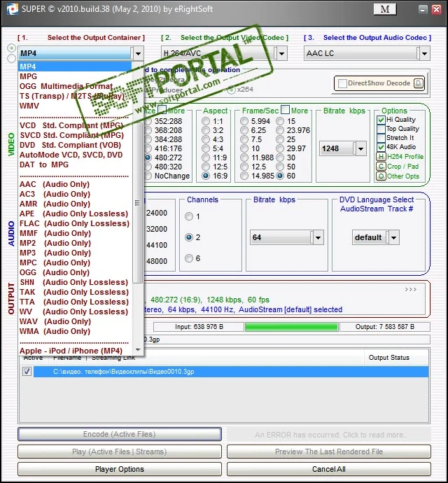The width and height of the screenshot is (448, 483).
Task: Expand the Output Audio Codec dropdown
Action: (424, 54)
